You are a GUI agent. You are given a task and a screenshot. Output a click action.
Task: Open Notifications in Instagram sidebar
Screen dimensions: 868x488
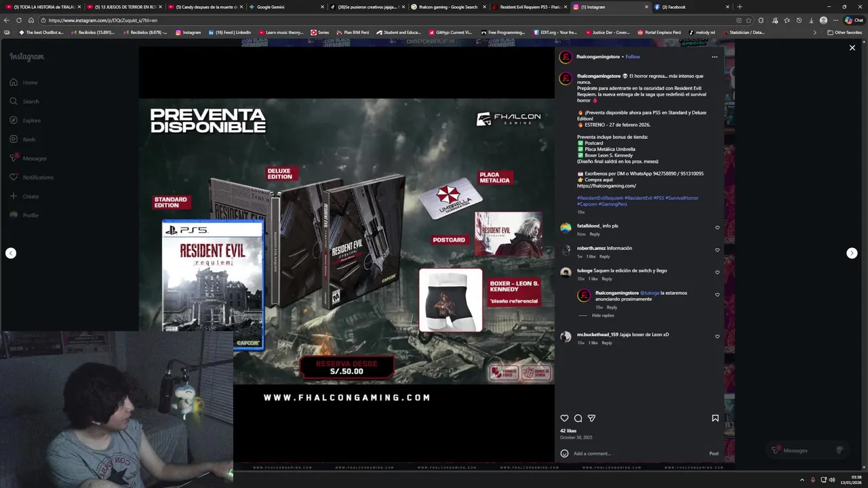point(31,178)
